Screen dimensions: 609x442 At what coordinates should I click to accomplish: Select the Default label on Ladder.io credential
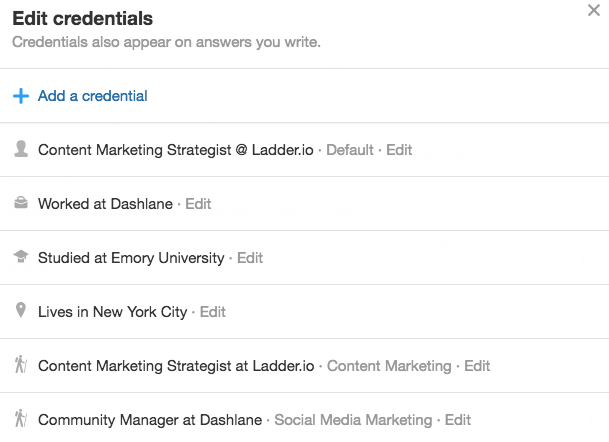click(350, 150)
